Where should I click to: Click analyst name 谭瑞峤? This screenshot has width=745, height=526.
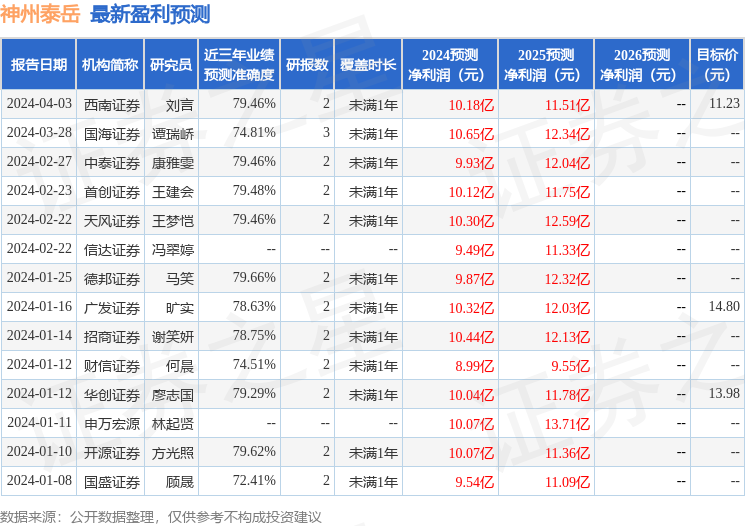tap(173, 134)
